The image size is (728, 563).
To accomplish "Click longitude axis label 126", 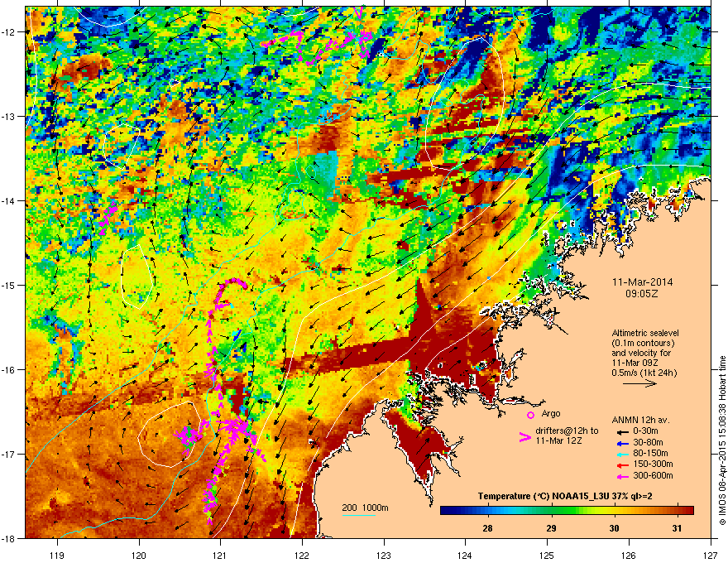I will 629,555.
